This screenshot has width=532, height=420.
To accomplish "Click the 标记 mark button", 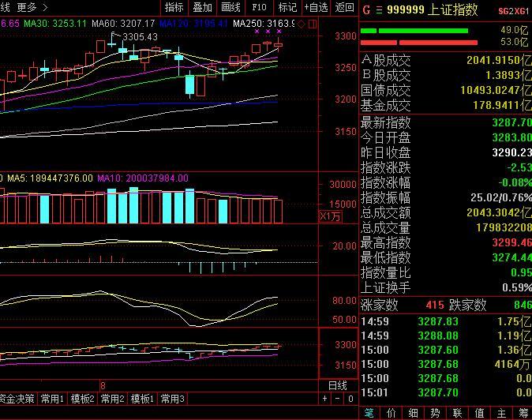I will click(x=287, y=8).
